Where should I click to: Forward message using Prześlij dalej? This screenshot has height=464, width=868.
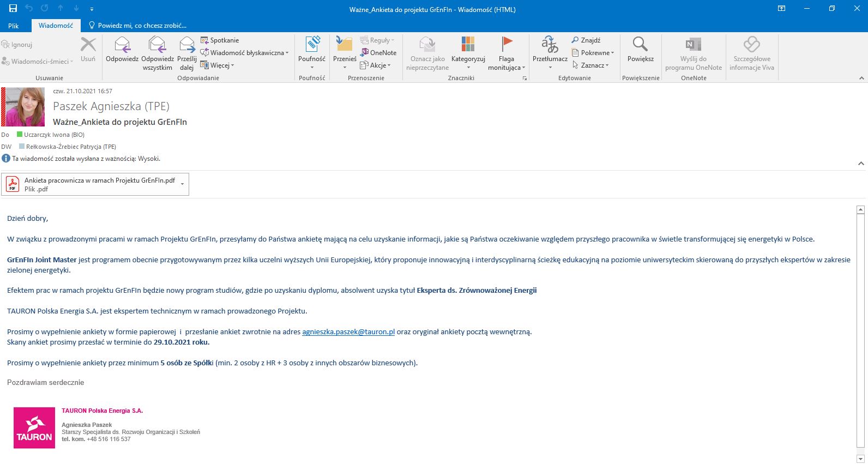[186, 53]
